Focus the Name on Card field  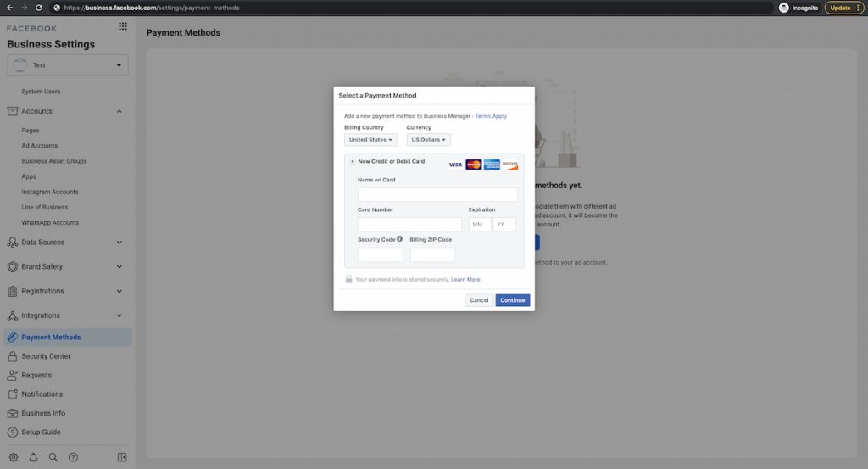coord(438,194)
